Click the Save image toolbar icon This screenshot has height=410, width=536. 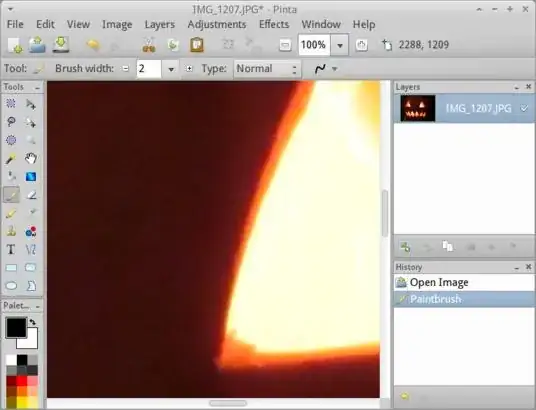pyautogui.click(x=61, y=44)
